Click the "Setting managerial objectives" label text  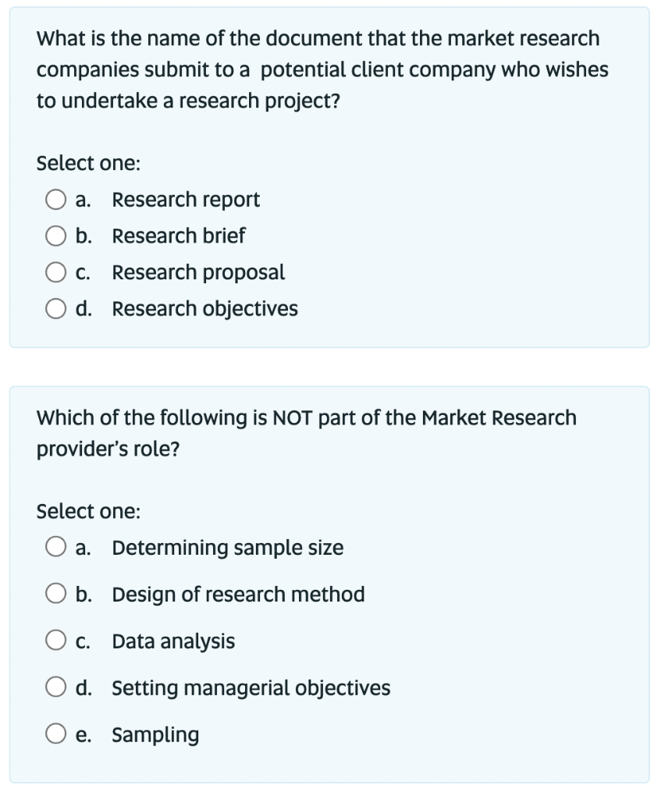click(251, 687)
